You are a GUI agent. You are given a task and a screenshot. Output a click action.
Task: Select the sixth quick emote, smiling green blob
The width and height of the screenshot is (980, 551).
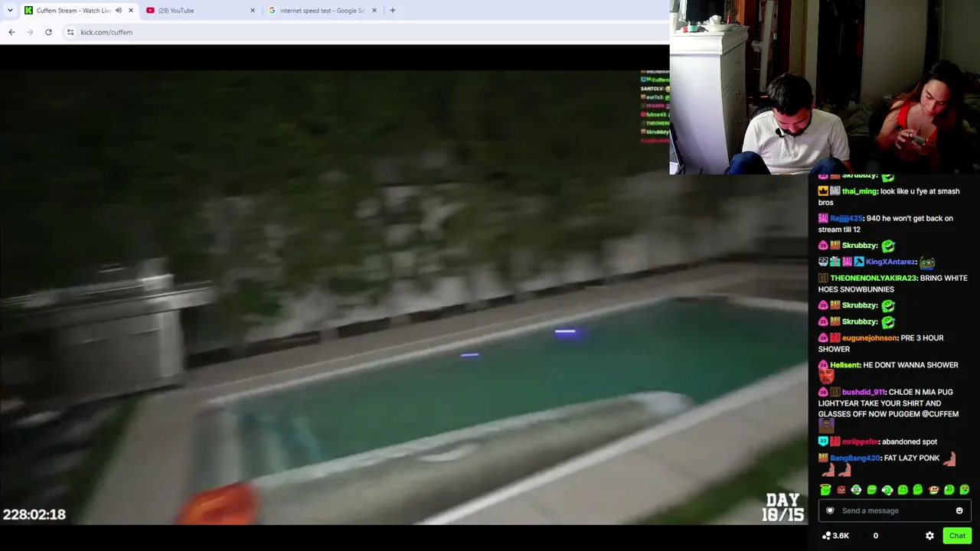coord(903,490)
